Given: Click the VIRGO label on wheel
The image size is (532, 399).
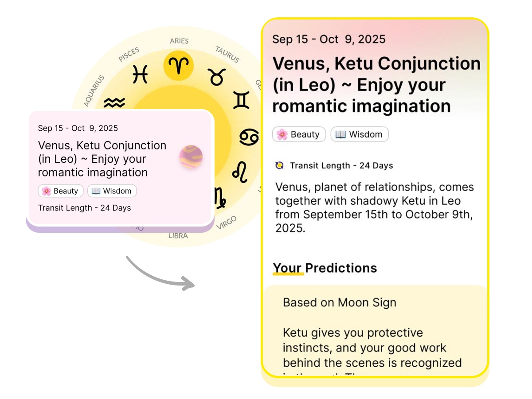Looking at the screenshot, I should (227, 223).
